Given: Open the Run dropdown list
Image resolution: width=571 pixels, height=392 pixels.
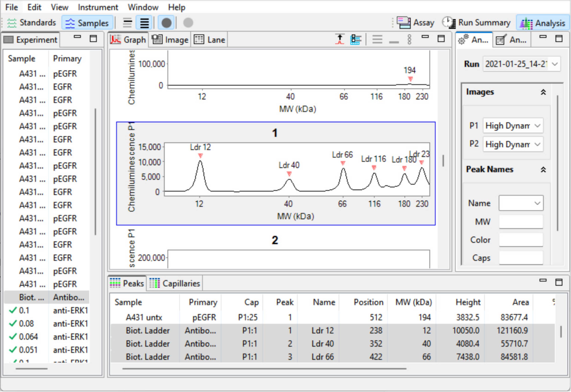Looking at the screenshot, I should coord(555,64).
